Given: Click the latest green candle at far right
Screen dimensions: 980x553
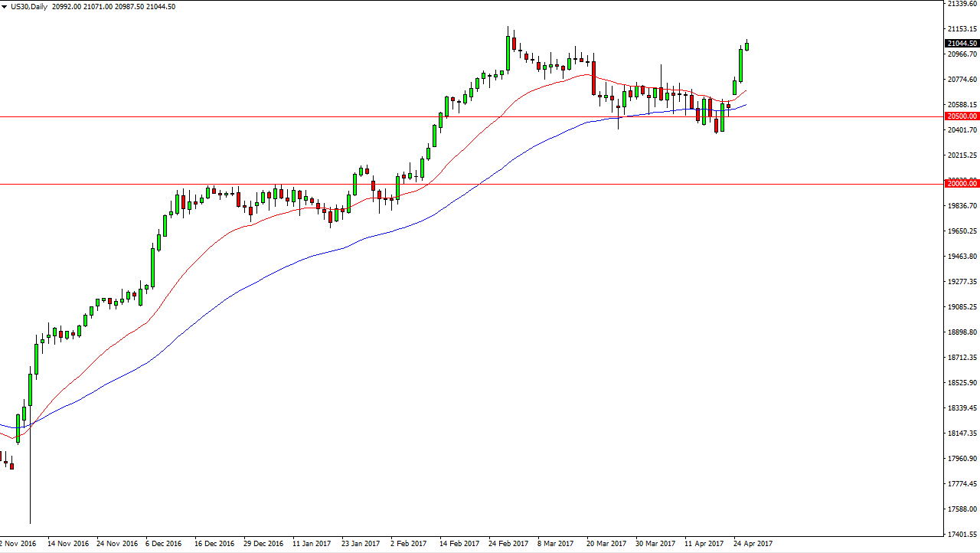Looking at the screenshot, I should coord(746,46).
